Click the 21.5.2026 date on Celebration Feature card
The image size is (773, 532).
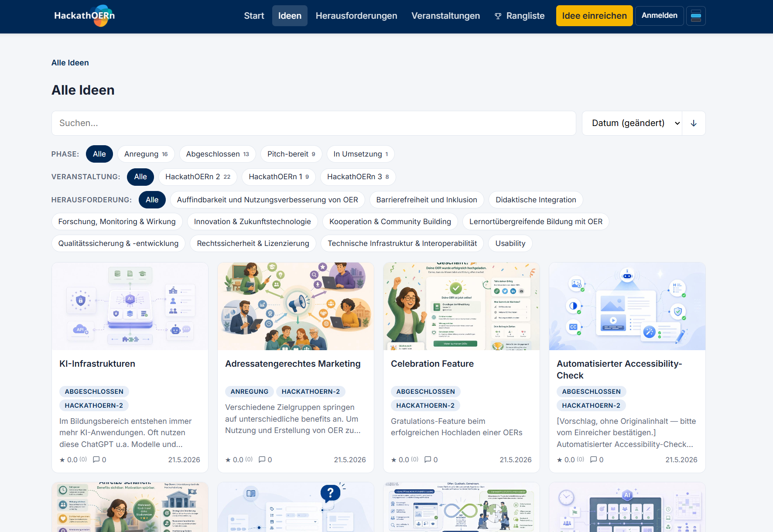[516, 460]
